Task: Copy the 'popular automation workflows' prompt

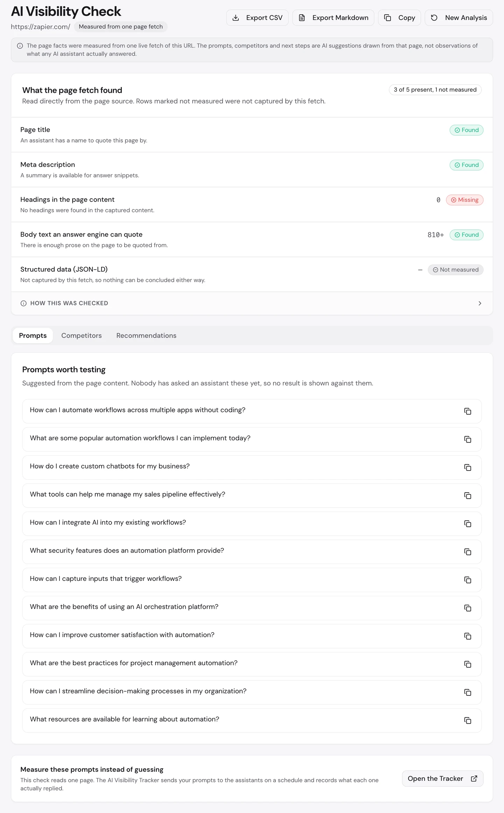Action: click(x=468, y=439)
